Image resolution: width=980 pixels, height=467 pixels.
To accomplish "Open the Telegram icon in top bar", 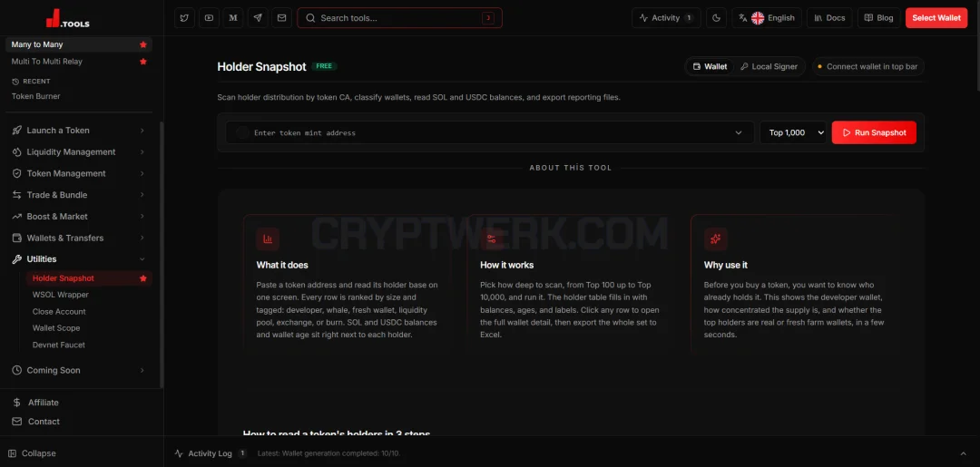I will coord(258,17).
